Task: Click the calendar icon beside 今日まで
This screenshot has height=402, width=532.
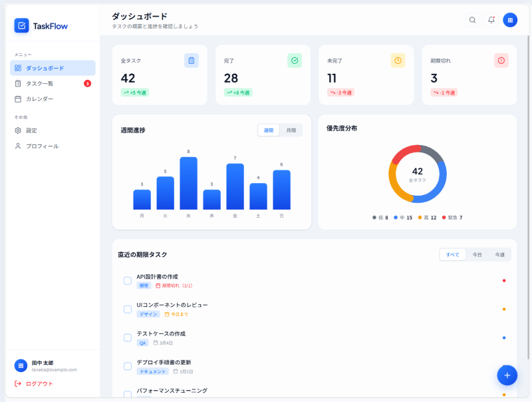Action: click(x=167, y=314)
